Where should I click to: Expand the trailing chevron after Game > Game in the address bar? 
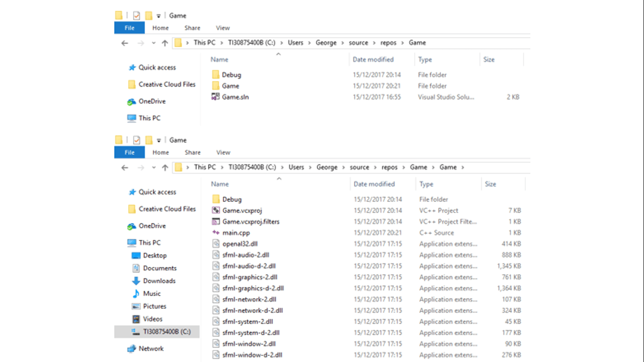(463, 167)
